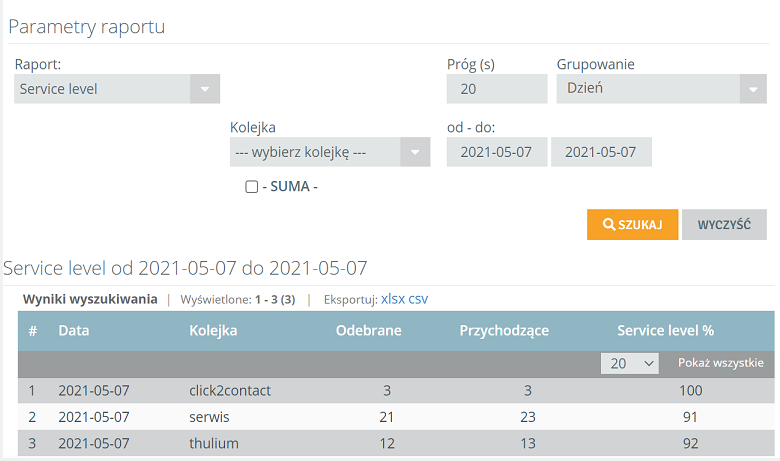Enable the SUMA checkbox
780x461 pixels.
click(252, 186)
